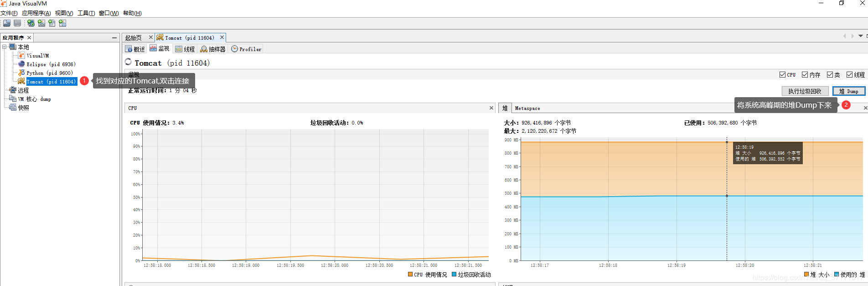Collapse the 本地 tree node
The image size is (868, 286).
(5, 47)
